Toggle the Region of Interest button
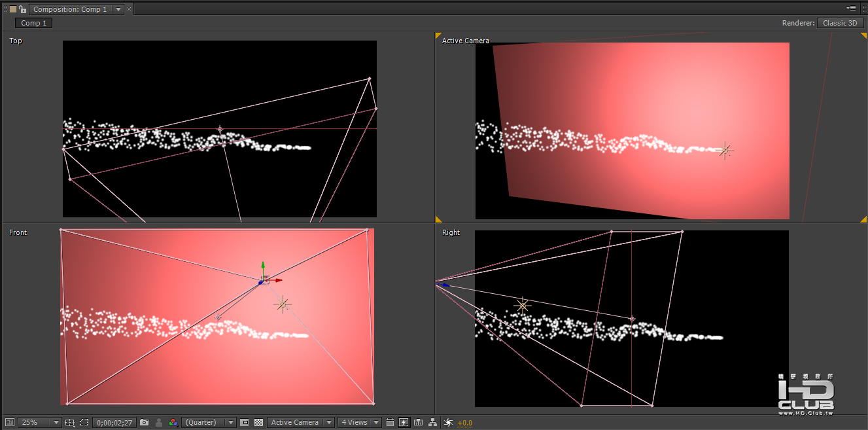 click(x=245, y=423)
